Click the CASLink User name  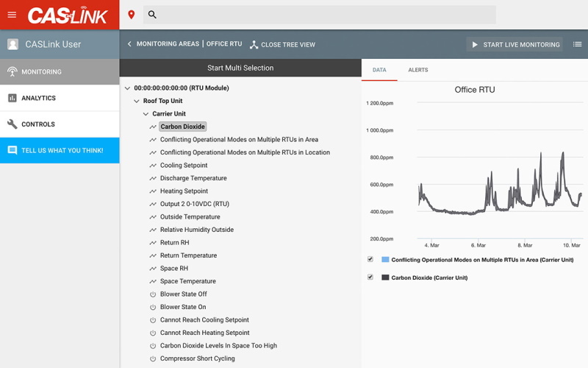click(53, 44)
